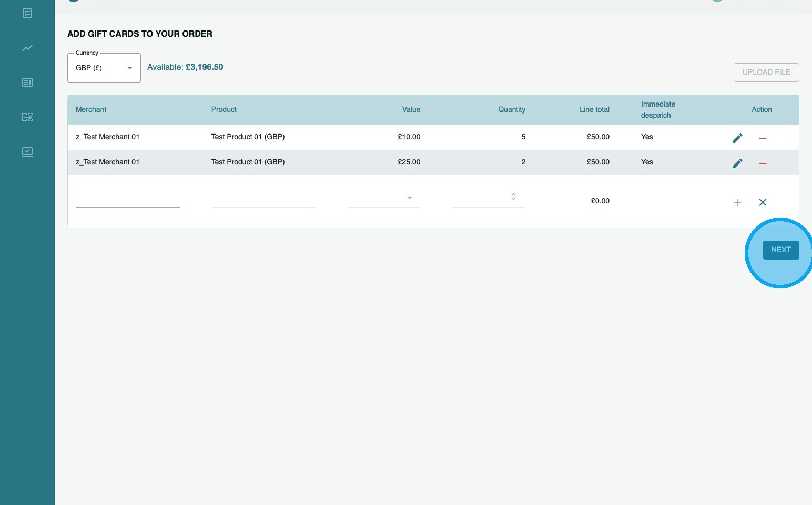The height and width of the screenshot is (505, 812).
Task: Open the checklist icon in the sidebar
Action: [27, 13]
